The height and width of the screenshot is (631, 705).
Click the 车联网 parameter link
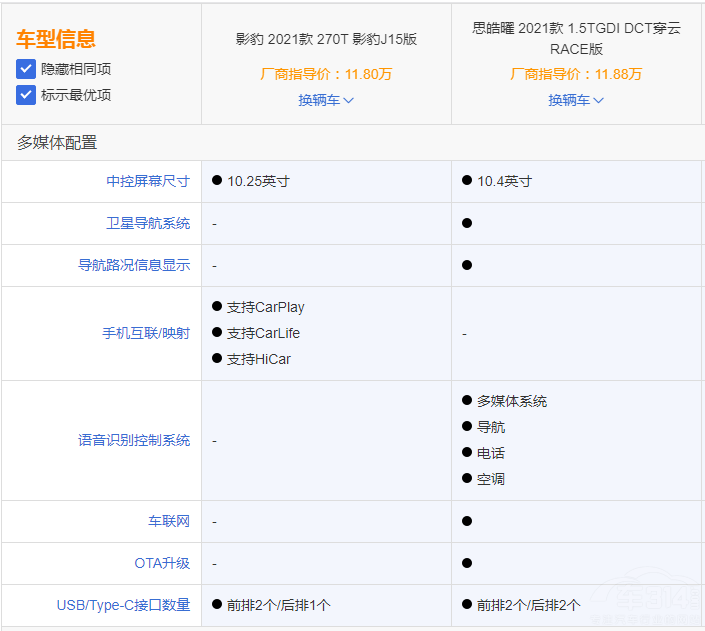pyautogui.click(x=169, y=521)
